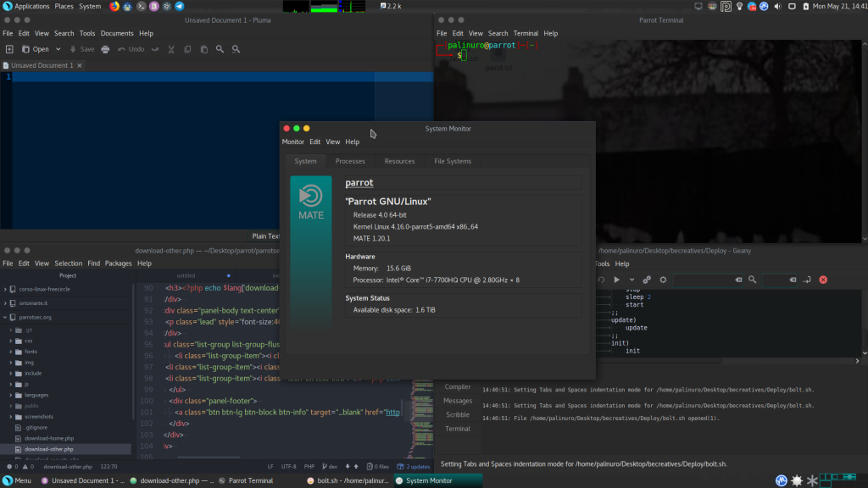Click inside Geany's toolbar search input field
The image size is (868, 488).
[704, 280]
